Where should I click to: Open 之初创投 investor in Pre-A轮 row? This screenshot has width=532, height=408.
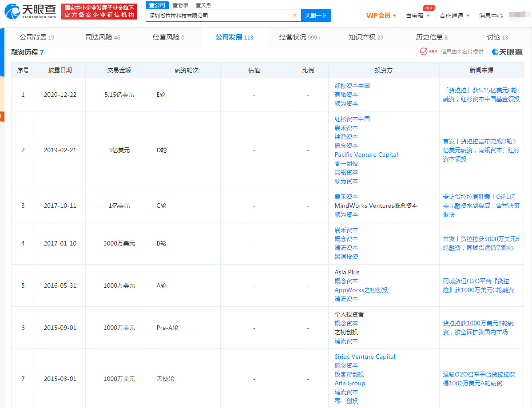[x=346, y=332]
